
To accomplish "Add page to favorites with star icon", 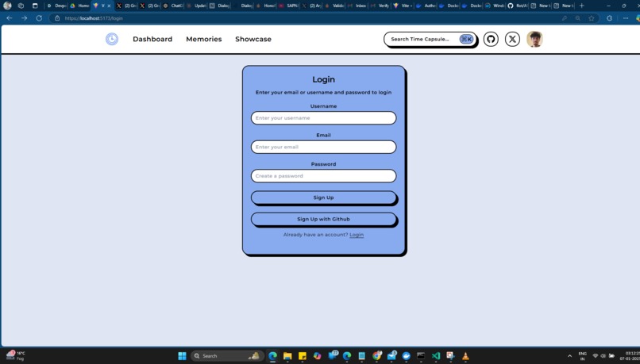I will (x=591, y=18).
